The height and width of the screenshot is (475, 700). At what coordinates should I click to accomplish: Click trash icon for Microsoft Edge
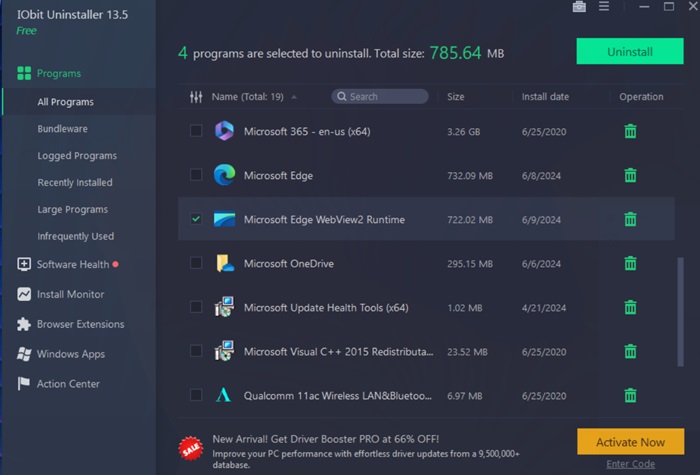pos(630,175)
